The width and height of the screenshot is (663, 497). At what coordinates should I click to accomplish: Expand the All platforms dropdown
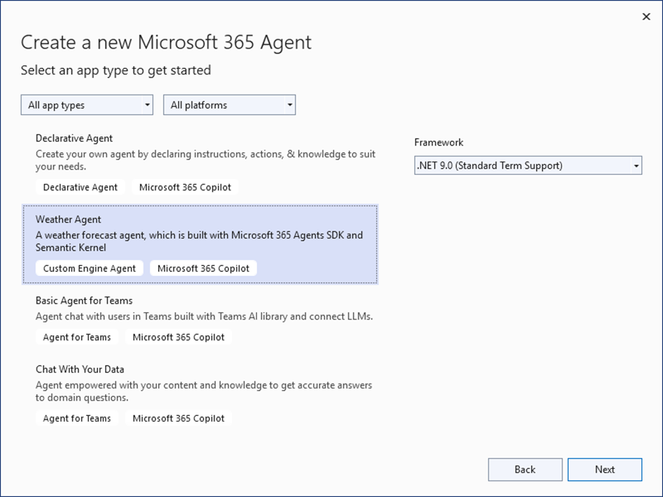point(229,105)
